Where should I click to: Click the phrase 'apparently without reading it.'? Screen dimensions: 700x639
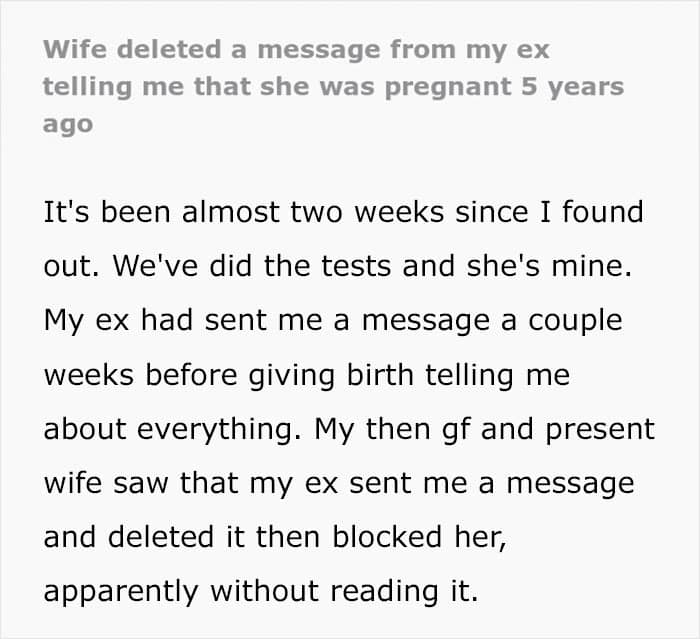click(261, 591)
